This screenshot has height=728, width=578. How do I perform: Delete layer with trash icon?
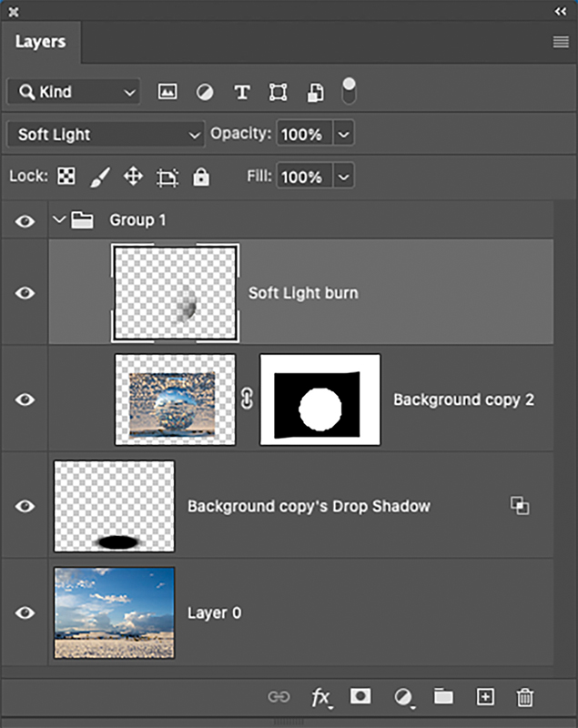tap(525, 697)
